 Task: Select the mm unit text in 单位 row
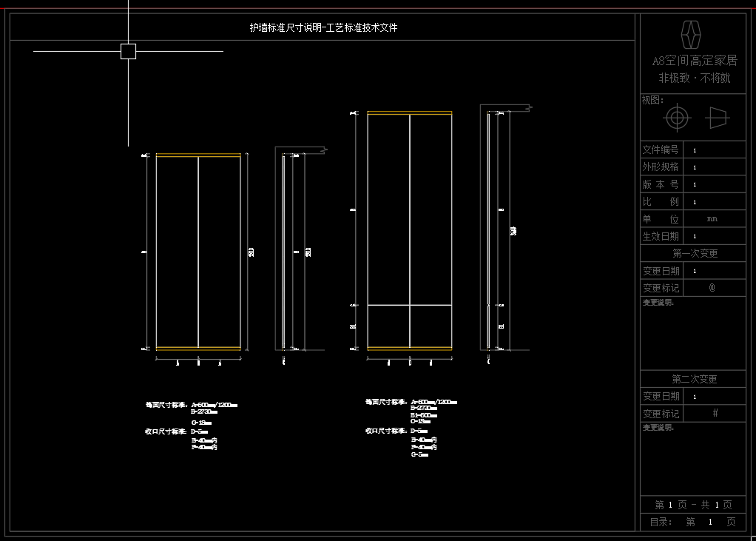point(712,219)
